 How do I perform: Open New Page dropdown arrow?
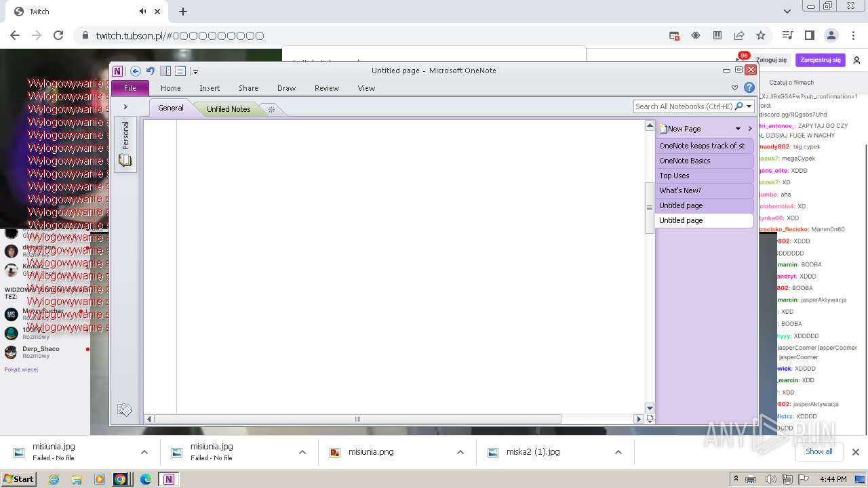738,129
